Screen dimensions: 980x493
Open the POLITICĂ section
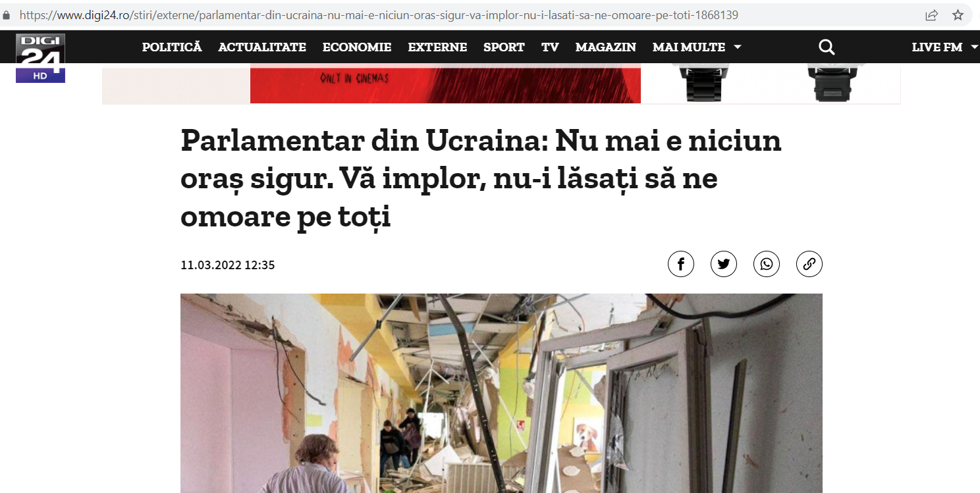coord(172,47)
